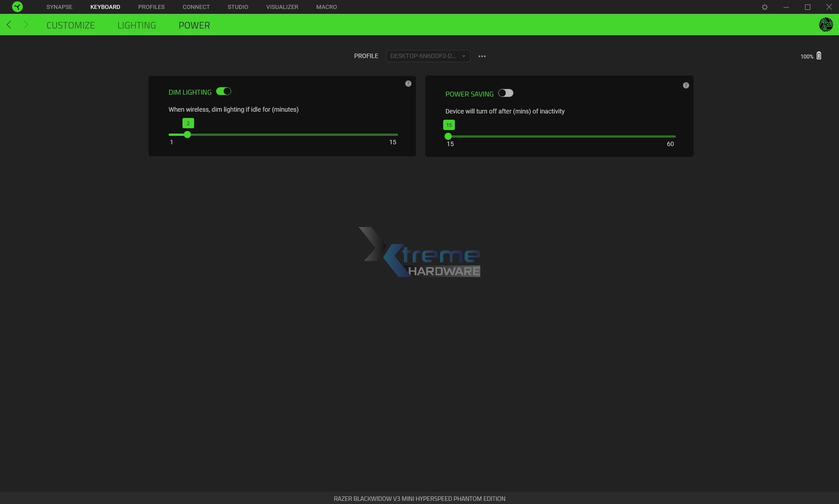This screenshot has height=504, width=839.
Task: Go to the Synapse section
Action: point(59,7)
